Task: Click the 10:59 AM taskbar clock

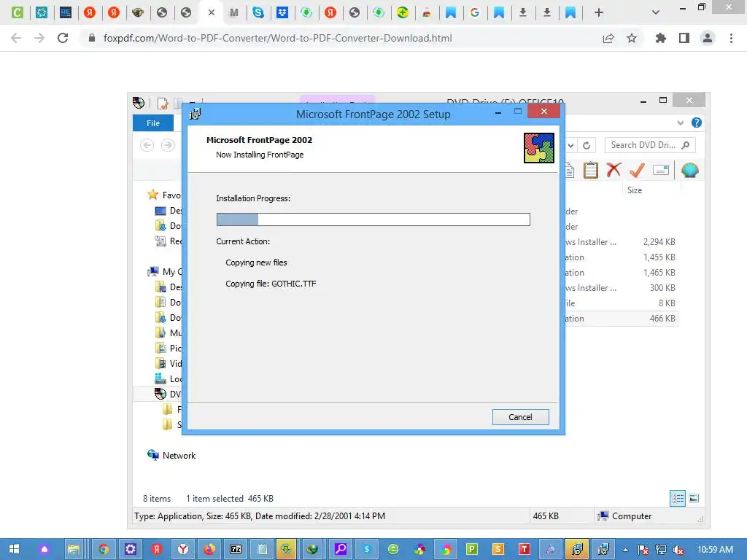Action: coord(715,550)
